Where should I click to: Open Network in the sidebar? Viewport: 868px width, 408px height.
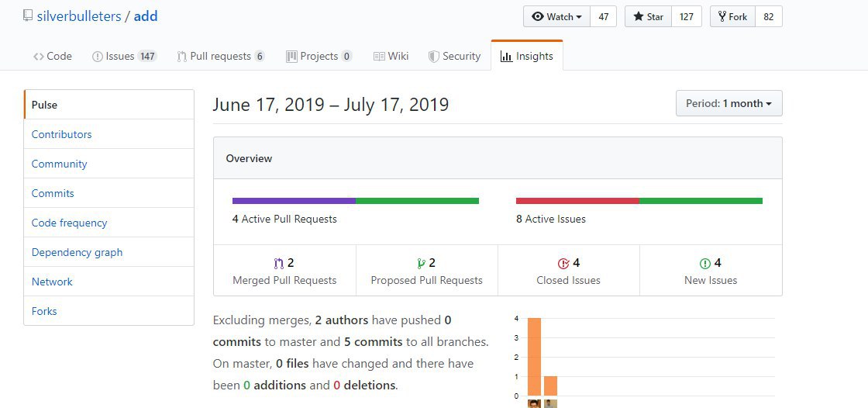[x=109, y=281]
